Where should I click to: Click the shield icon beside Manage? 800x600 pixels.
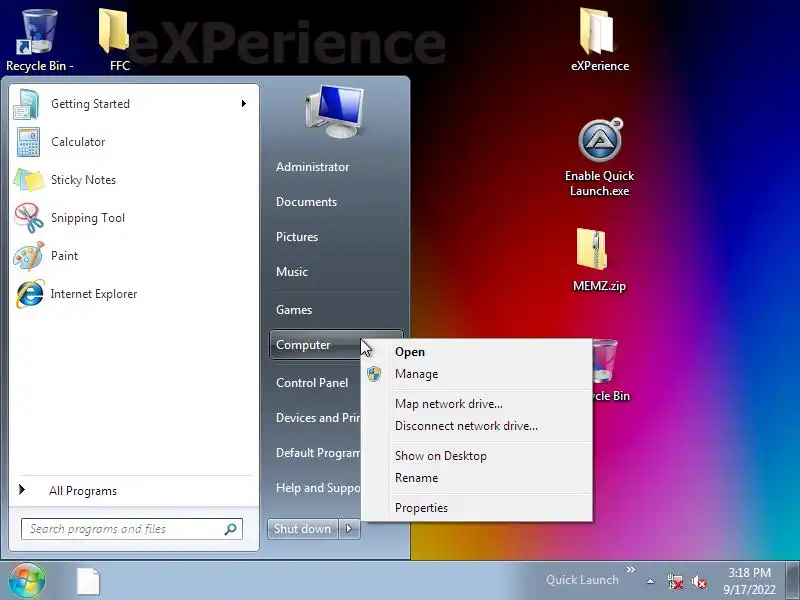pyautogui.click(x=374, y=374)
